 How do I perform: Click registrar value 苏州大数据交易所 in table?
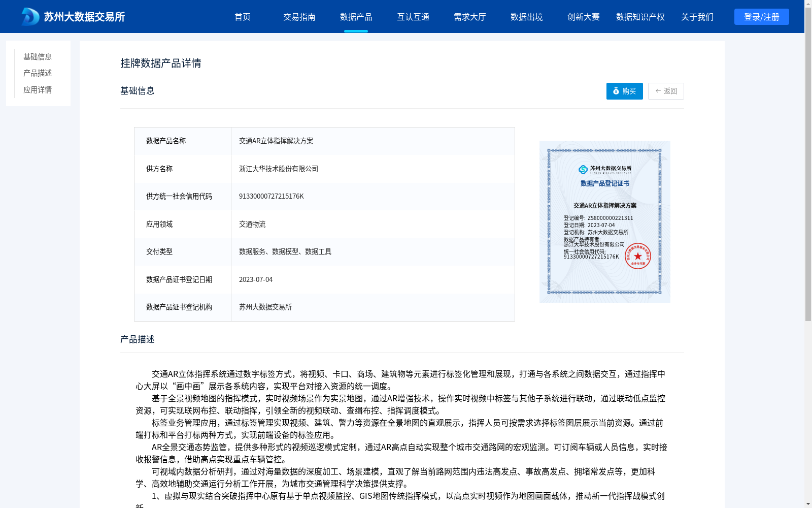[265, 307]
